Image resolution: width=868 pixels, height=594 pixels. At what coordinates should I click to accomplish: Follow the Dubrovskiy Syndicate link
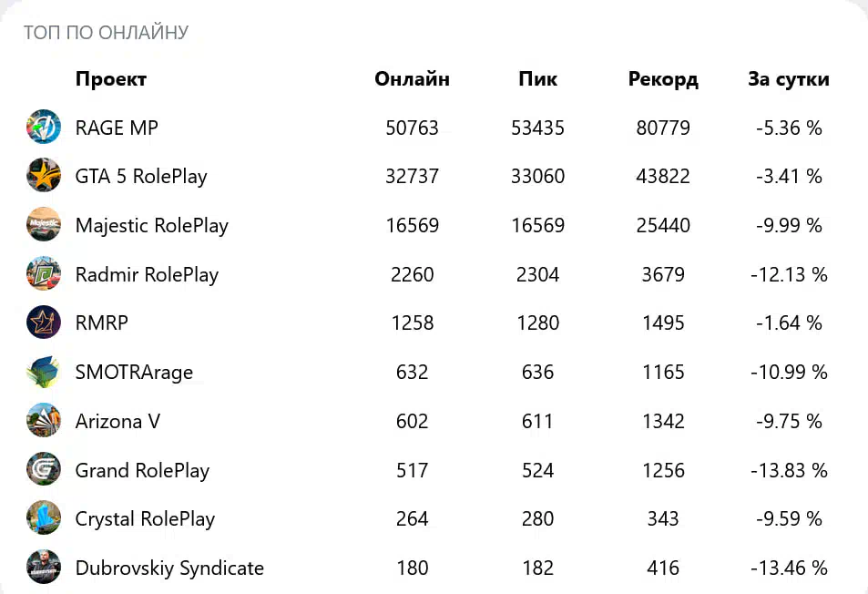pyautogui.click(x=169, y=568)
